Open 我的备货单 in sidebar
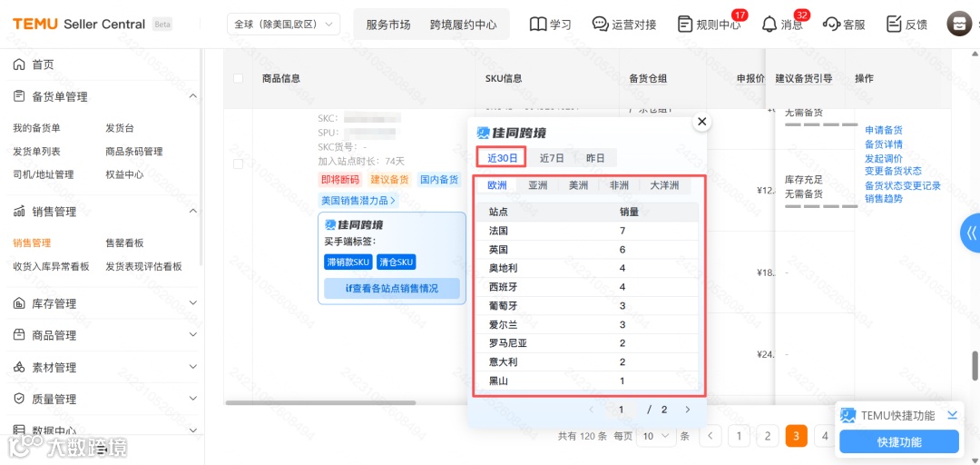Viewport: 980px width, 465px height. tap(37, 128)
